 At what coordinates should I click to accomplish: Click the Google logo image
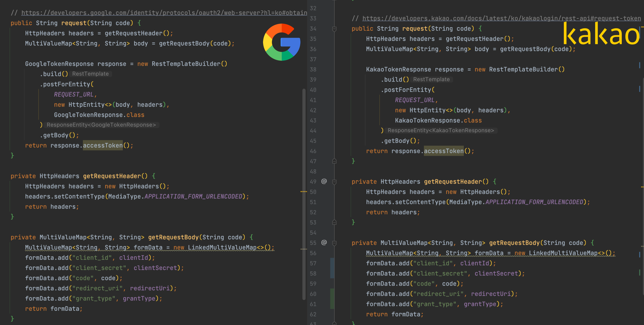(x=282, y=42)
